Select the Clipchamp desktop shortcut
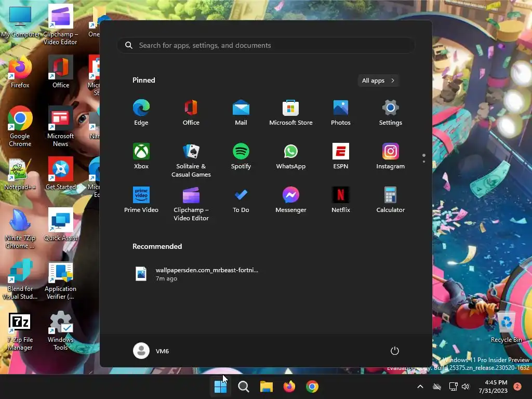532x399 pixels. (x=60, y=25)
